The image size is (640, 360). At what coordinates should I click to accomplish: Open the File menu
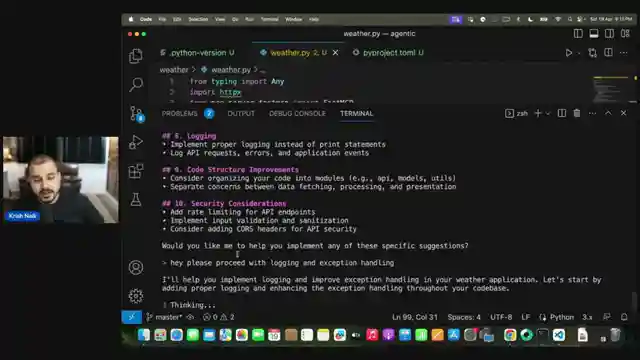click(x=162, y=19)
